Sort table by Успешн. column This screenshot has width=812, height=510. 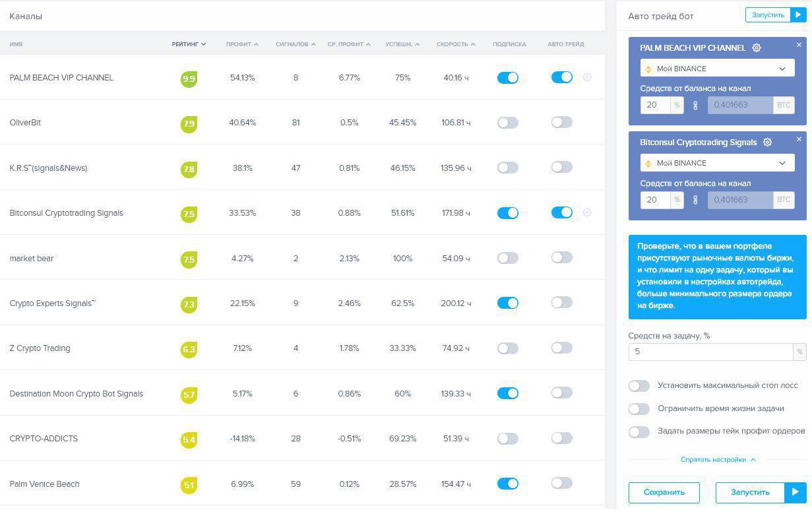click(402, 44)
